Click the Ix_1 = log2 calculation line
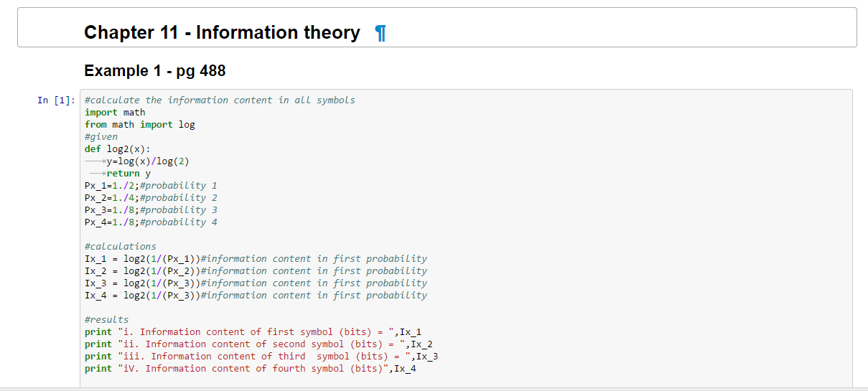Screen dimensions: 868x391 click(x=144, y=259)
